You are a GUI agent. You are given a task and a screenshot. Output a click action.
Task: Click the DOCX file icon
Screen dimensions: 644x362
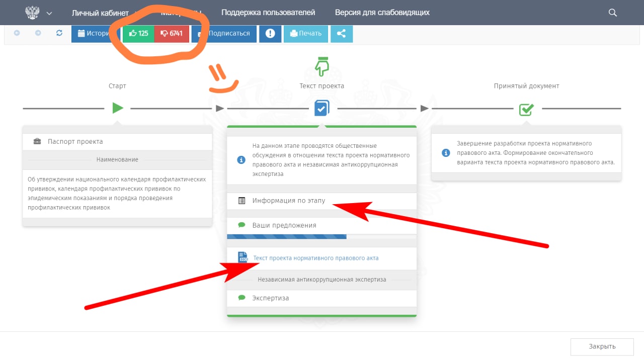tap(243, 257)
